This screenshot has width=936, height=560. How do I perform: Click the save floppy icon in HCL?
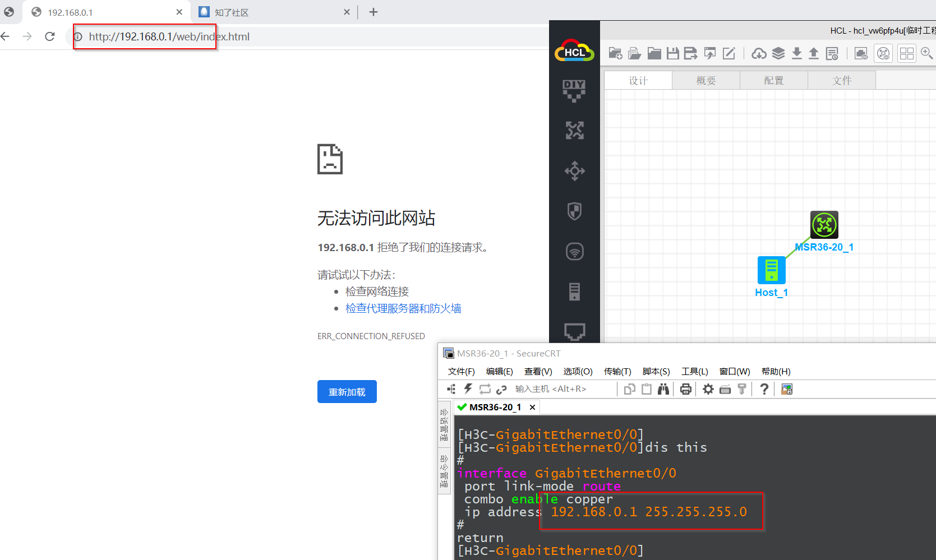pyautogui.click(x=673, y=53)
